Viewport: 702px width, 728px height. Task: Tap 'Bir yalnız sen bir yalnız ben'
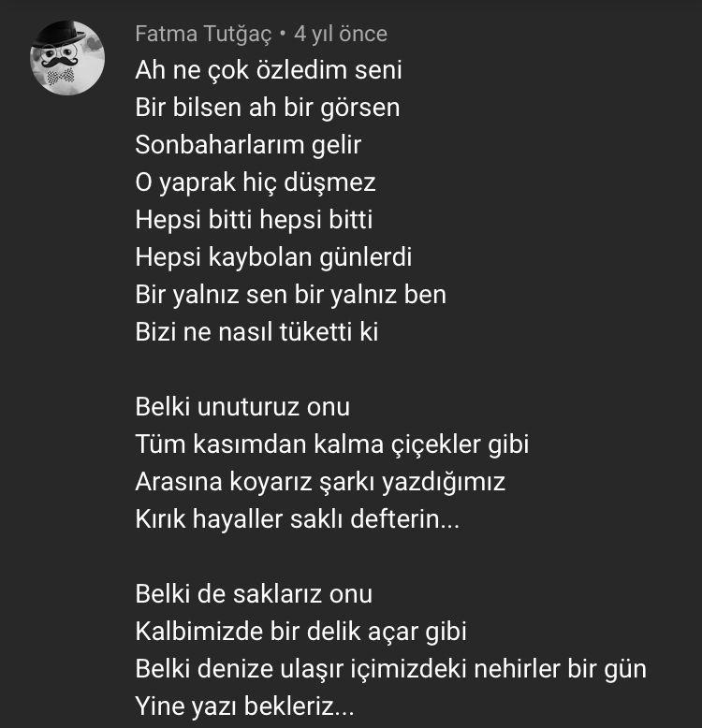(x=291, y=295)
